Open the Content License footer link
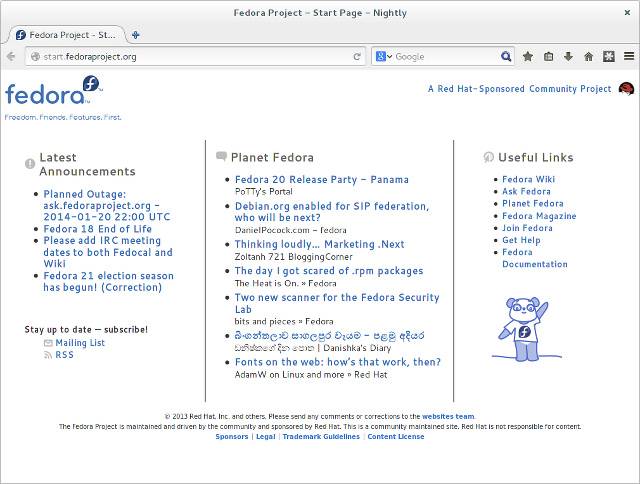 (396, 437)
